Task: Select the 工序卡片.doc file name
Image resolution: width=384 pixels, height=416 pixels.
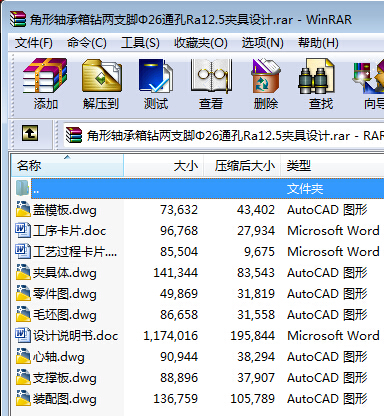Action: [69, 231]
